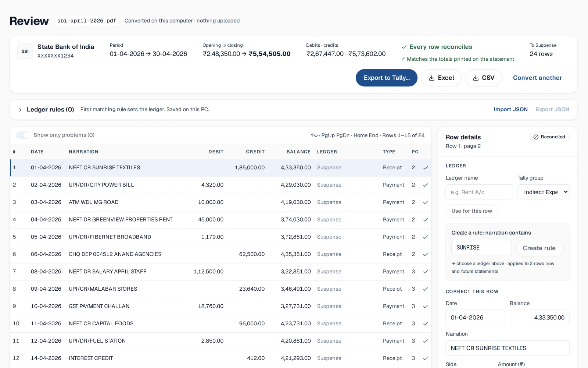
Task: Click the Reconciled status badge icon
Action: coord(536,137)
